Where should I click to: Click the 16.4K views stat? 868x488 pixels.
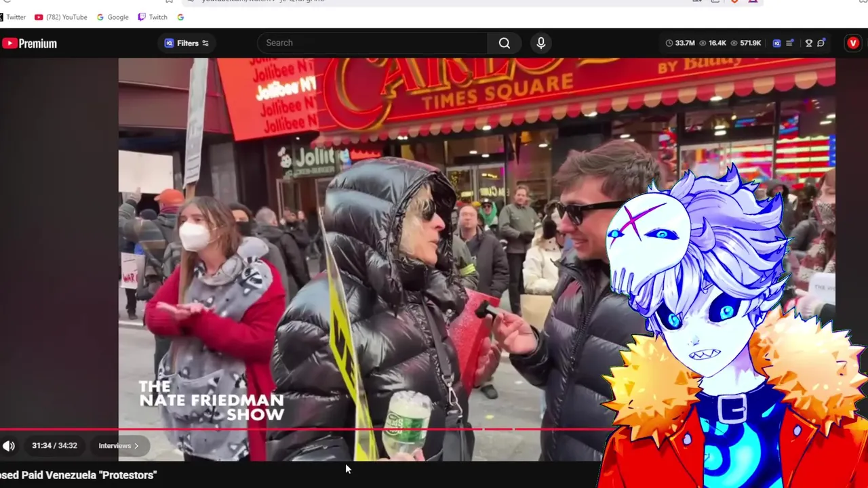pos(713,43)
